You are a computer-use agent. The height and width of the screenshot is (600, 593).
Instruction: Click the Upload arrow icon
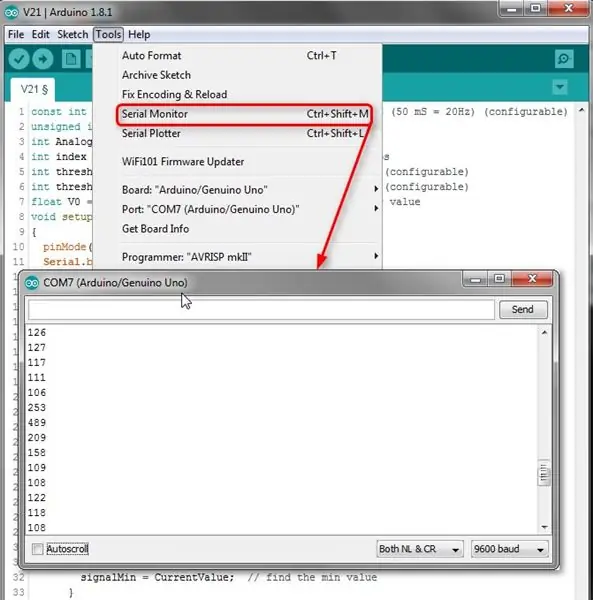coord(42,59)
